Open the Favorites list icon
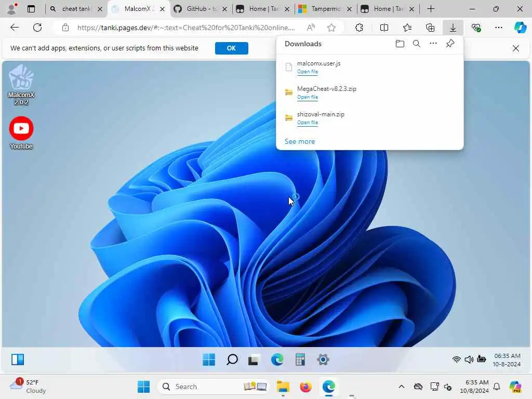Viewport: 532px width, 399px height. pyautogui.click(x=407, y=28)
